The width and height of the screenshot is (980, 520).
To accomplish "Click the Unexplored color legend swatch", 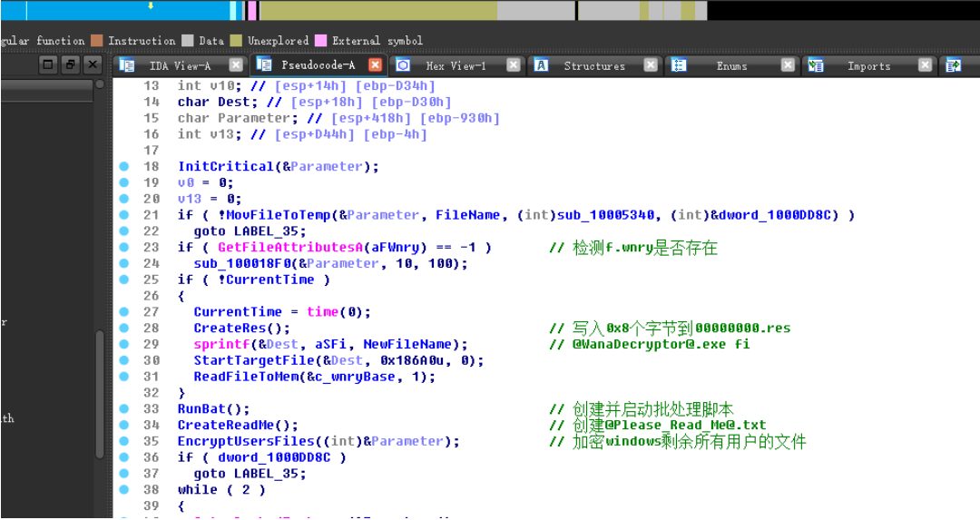I will click(x=236, y=41).
